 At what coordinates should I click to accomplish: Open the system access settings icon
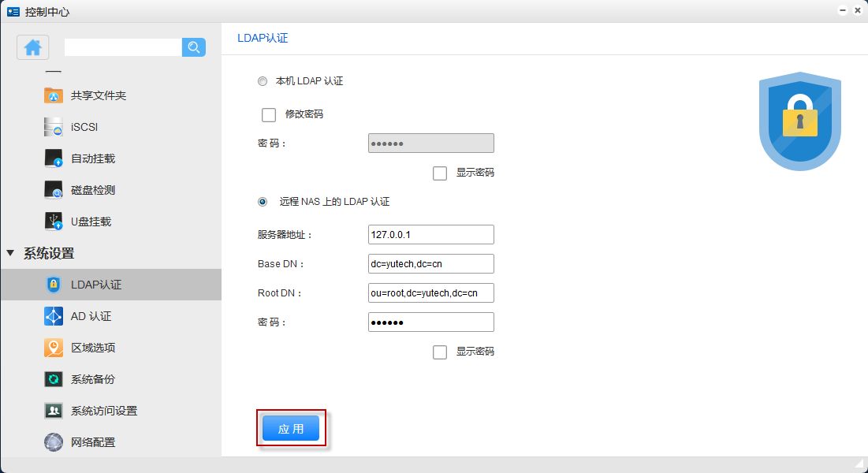[x=53, y=411]
